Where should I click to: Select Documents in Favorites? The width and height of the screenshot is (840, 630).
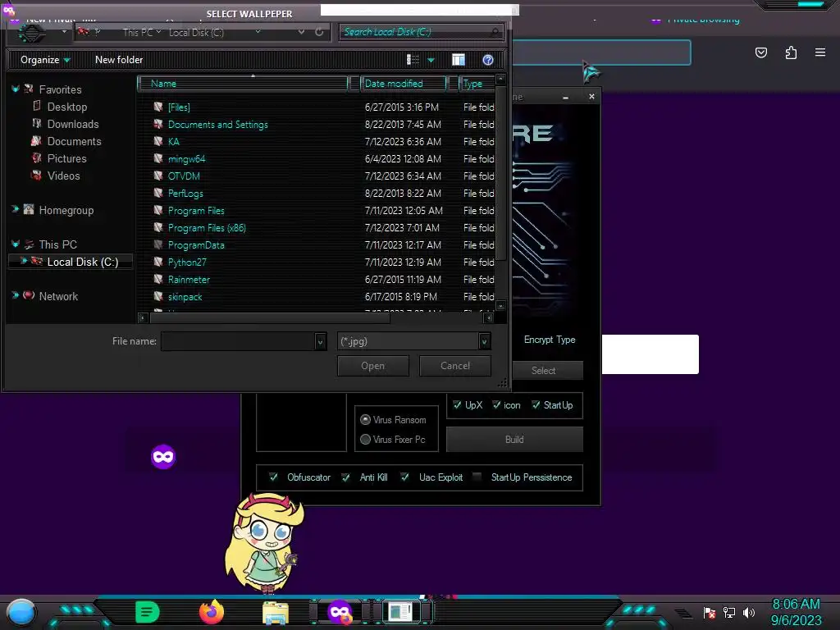pyautogui.click(x=74, y=141)
